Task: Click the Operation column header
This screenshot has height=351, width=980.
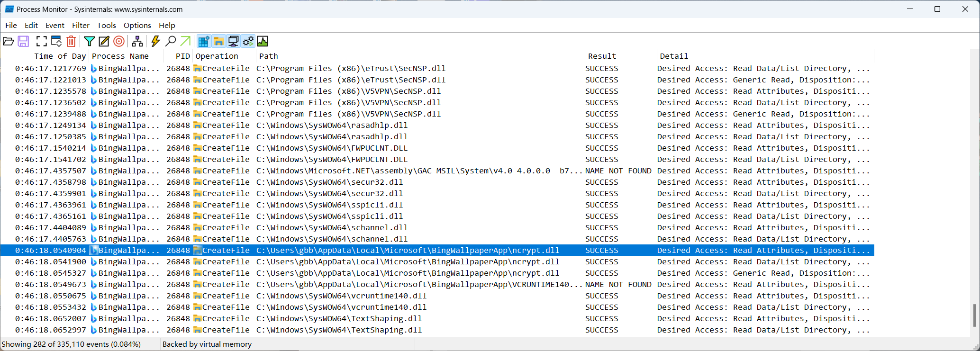Action: tap(224, 56)
